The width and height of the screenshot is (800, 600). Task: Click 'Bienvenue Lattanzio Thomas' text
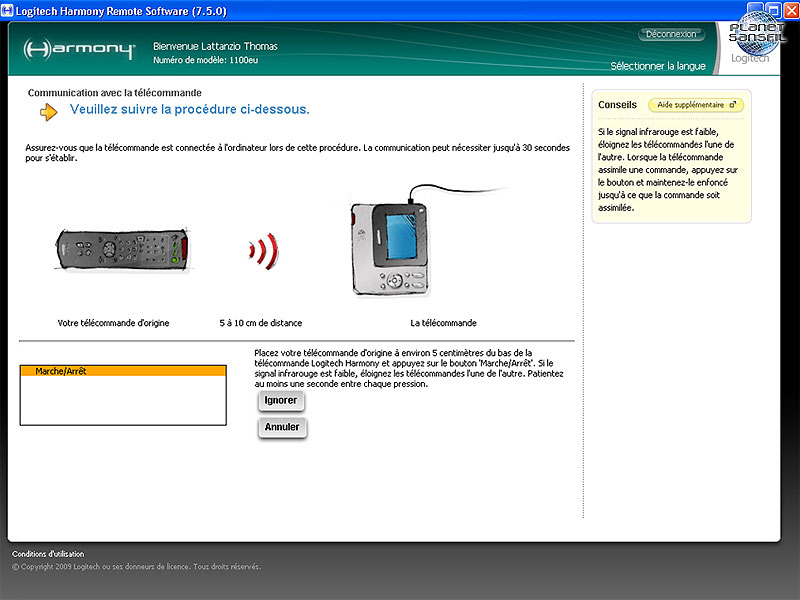click(x=215, y=46)
